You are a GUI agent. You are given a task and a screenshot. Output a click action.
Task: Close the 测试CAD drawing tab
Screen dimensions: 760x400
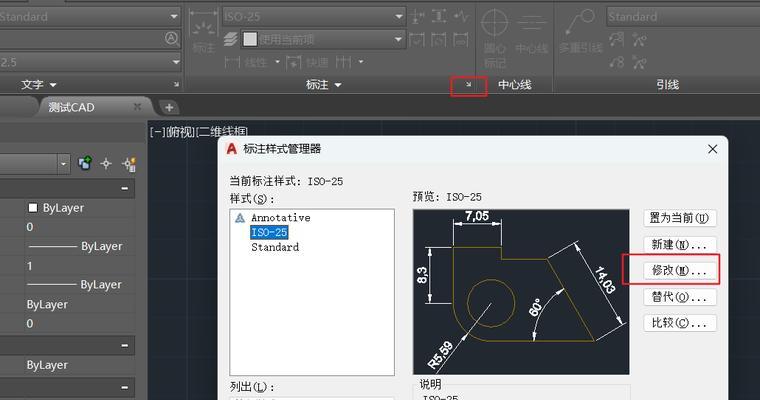click(138, 107)
